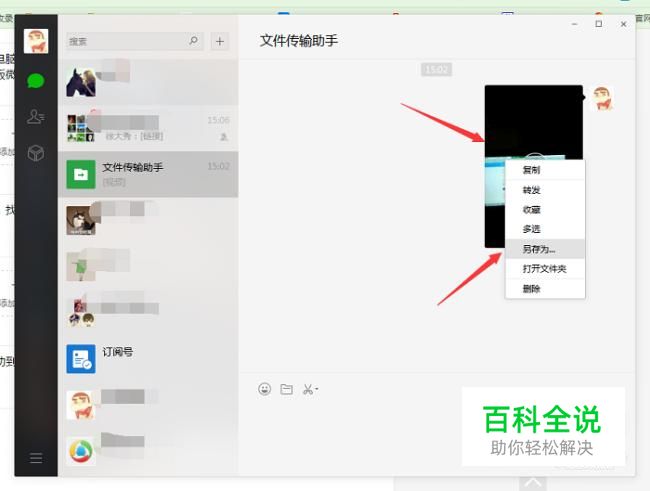
Task: Select 多选 in the context menu
Action: [x=545, y=229]
